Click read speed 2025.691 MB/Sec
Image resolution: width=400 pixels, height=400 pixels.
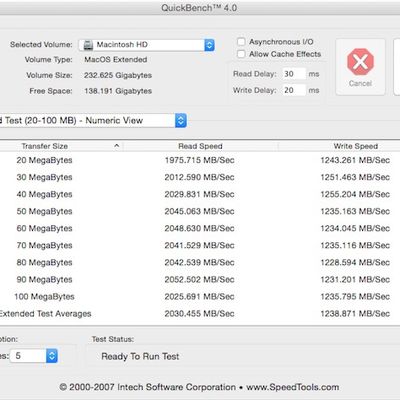[x=199, y=296]
